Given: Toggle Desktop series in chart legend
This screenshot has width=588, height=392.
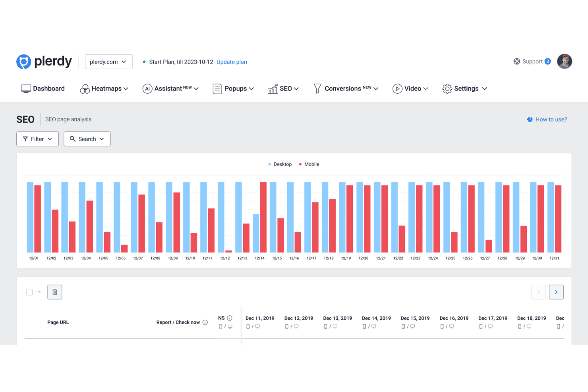Looking at the screenshot, I should [x=280, y=164].
